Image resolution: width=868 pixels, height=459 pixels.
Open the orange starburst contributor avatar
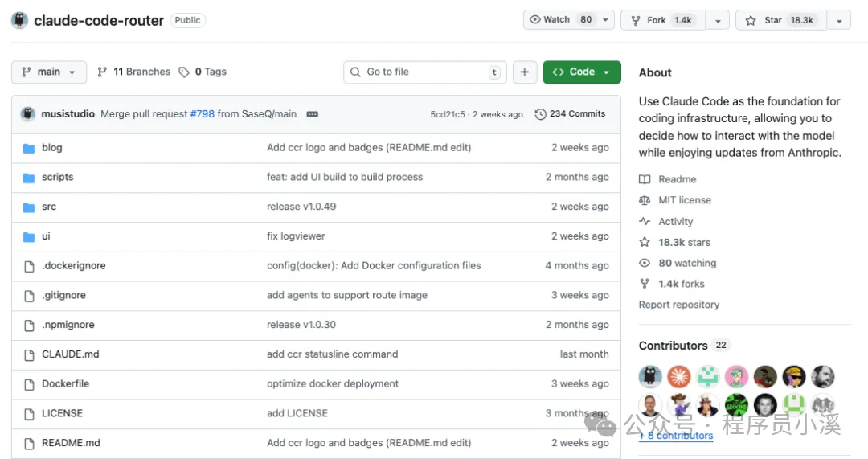(x=679, y=377)
